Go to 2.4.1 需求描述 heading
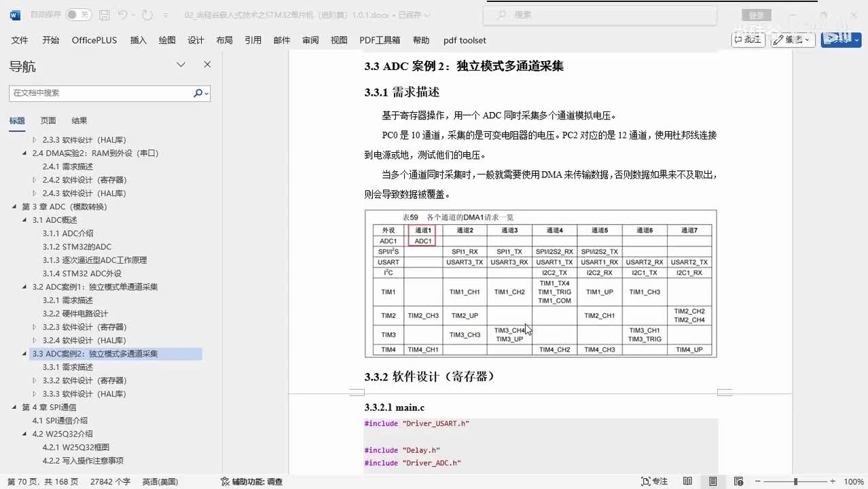The image size is (868, 489). pyautogui.click(x=68, y=166)
